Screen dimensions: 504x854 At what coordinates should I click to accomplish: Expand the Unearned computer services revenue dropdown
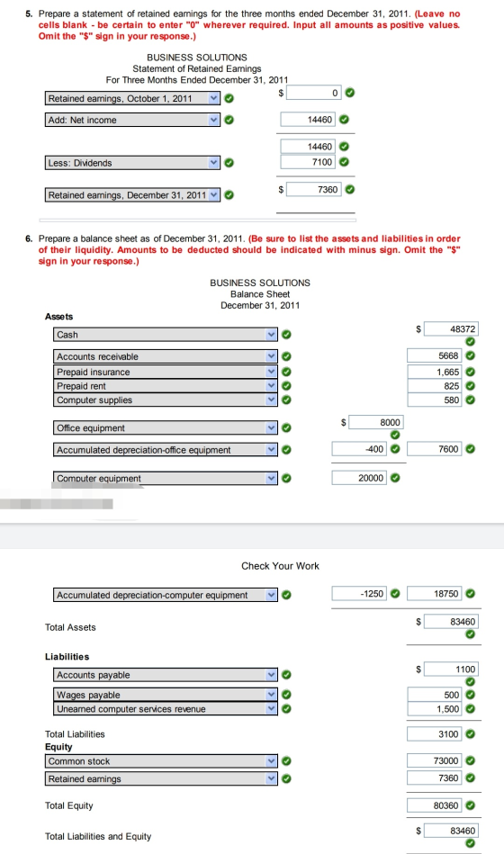point(165,709)
